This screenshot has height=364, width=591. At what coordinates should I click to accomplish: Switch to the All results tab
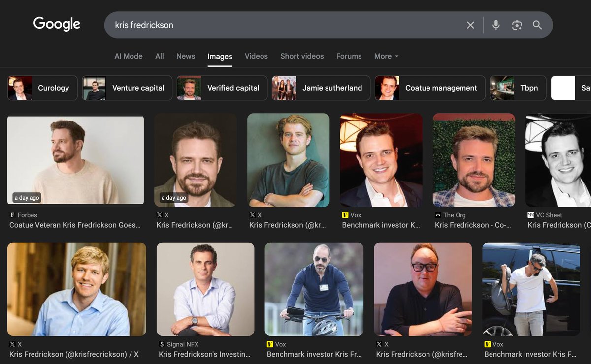click(x=160, y=56)
